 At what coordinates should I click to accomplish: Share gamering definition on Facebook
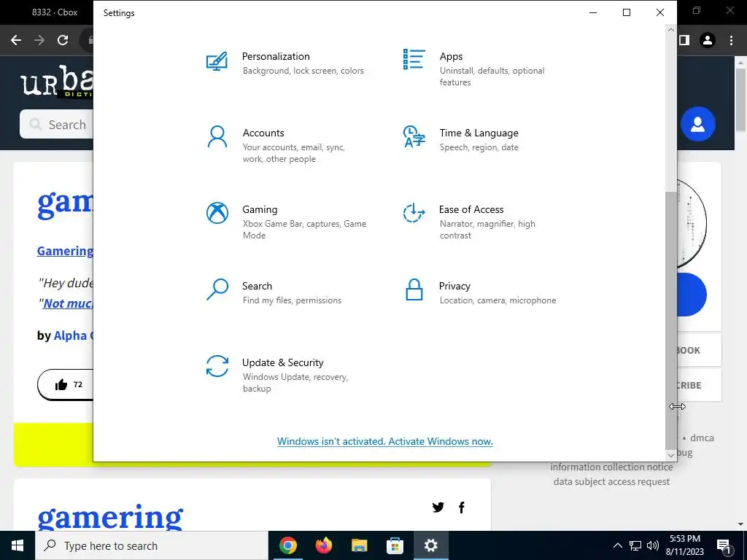pos(461,507)
